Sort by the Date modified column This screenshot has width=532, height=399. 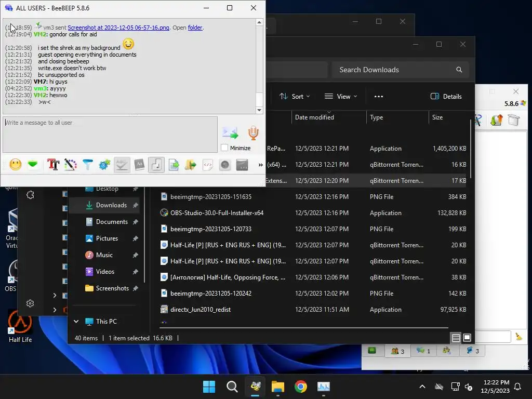(329, 117)
